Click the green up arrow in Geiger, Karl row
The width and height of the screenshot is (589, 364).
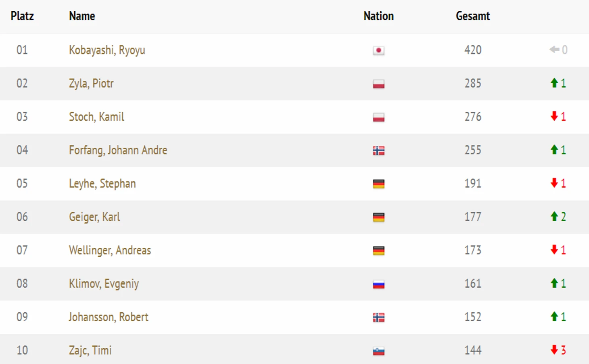click(554, 216)
